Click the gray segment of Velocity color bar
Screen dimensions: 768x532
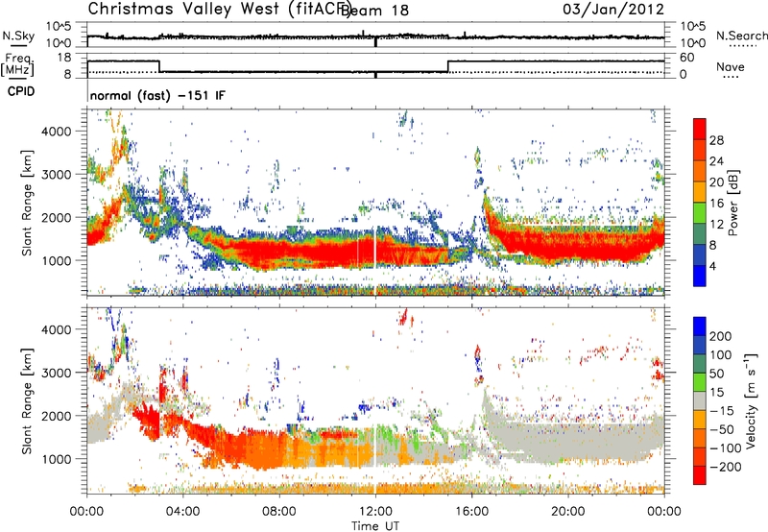[x=700, y=400]
